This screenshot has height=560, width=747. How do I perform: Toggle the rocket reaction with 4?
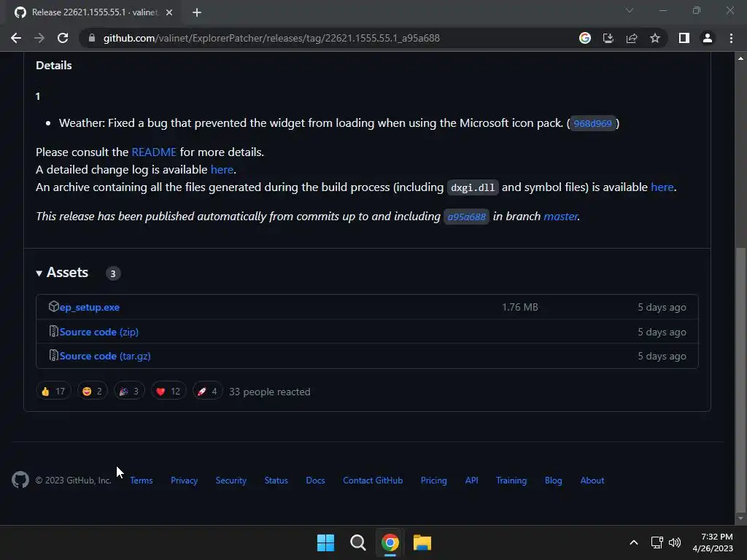207,392
